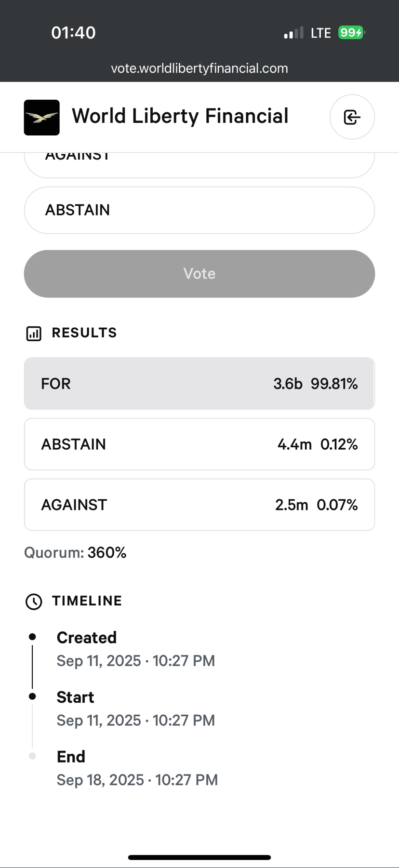
Task: Tap the Start timeline bullet
Action: [x=32, y=696]
